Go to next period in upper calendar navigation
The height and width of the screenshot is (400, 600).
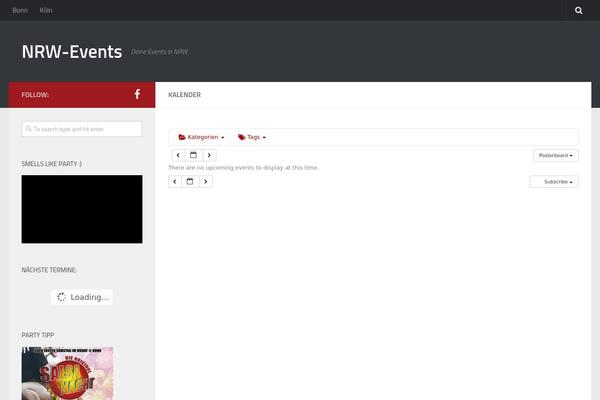209,155
